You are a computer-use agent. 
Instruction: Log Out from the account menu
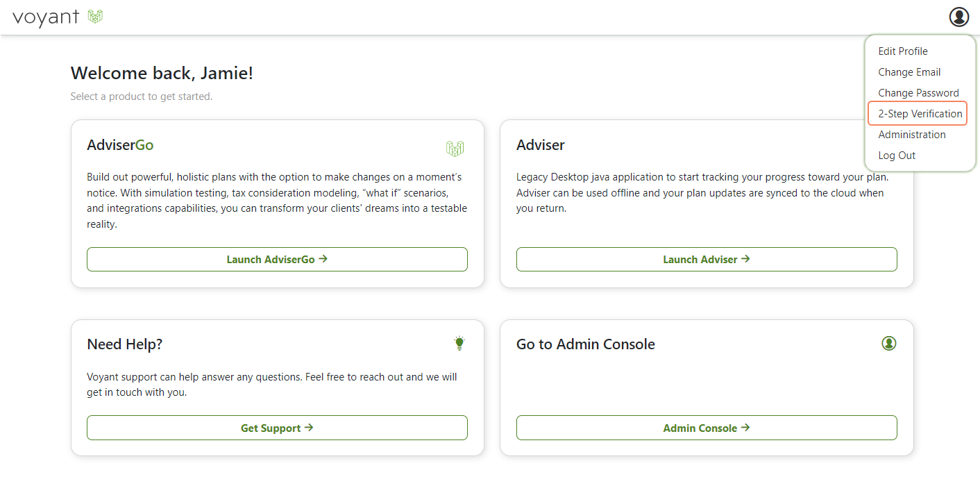tap(897, 156)
